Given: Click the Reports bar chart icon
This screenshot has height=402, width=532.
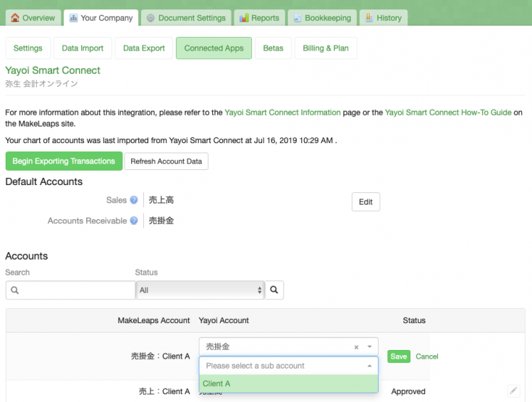Looking at the screenshot, I should tap(244, 18).
